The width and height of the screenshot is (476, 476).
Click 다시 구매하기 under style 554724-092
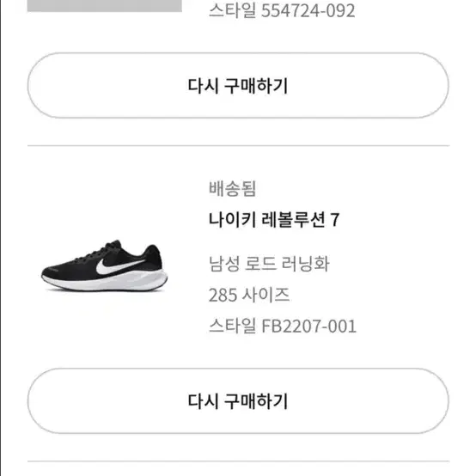(x=238, y=86)
